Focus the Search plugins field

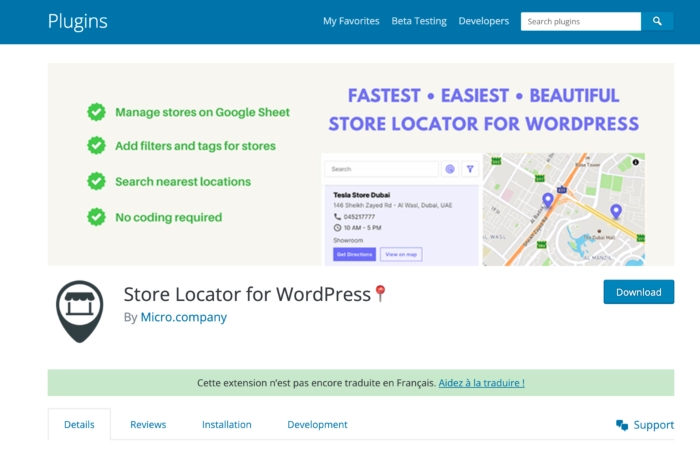581,21
